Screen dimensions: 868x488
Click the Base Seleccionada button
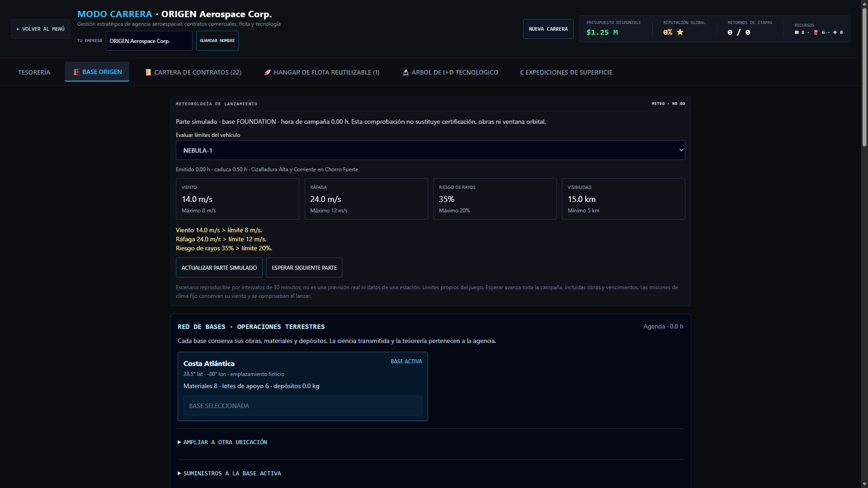pos(303,406)
